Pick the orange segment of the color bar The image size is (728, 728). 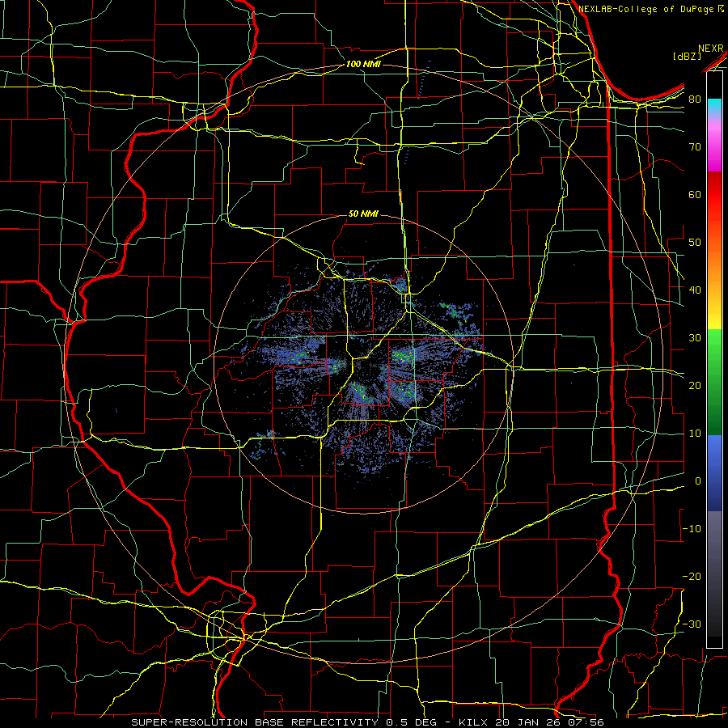pyautogui.click(x=714, y=265)
